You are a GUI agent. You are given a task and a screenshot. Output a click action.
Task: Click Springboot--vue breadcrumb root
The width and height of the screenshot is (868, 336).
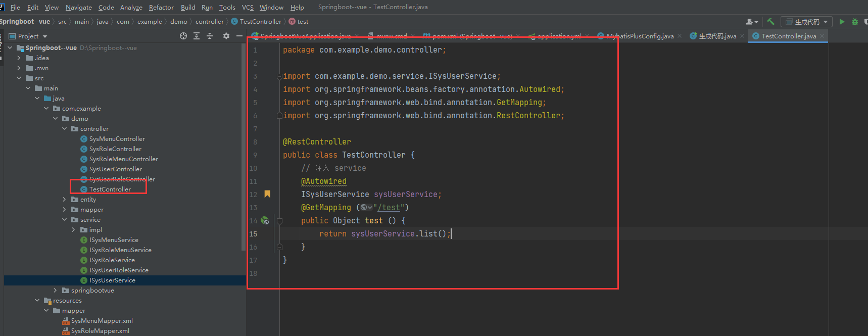(x=25, y=22)
